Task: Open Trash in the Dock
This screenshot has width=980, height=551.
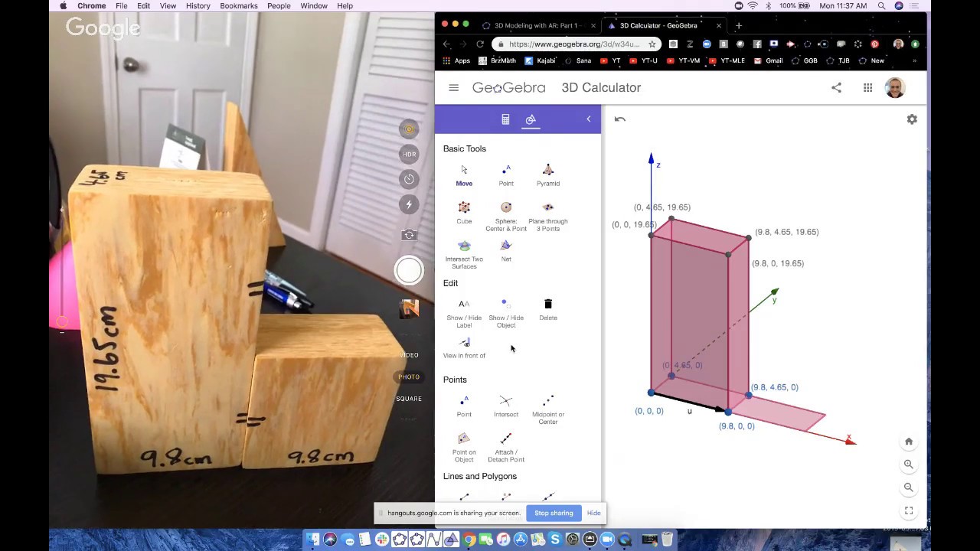Action: [x=667, y=539]
